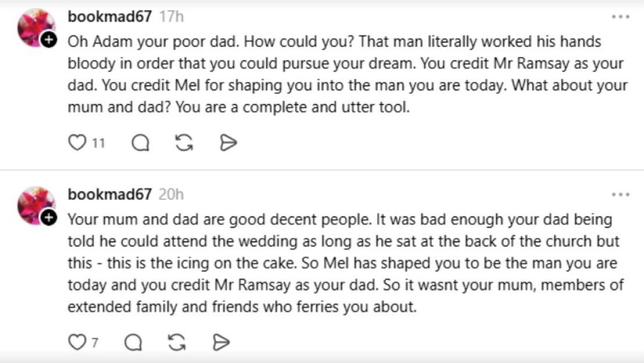This screenshot has width=644, height=363.
Task: Open the post via the 20h timestamp
Action: 171,194
